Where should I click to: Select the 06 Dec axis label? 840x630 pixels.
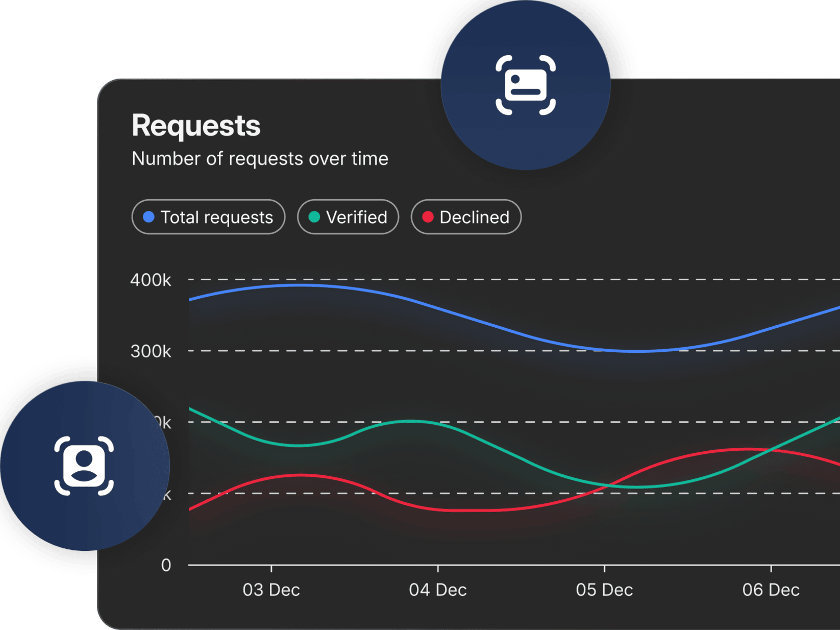click(x=771, y=590)
